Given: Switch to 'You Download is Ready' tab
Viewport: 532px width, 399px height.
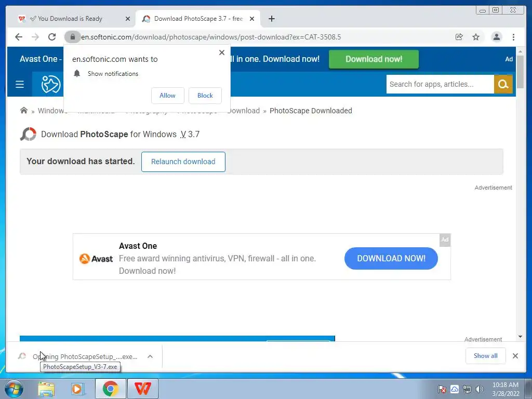Looking at the screenshot, I should pyautogui.click(x=70, y=19).
